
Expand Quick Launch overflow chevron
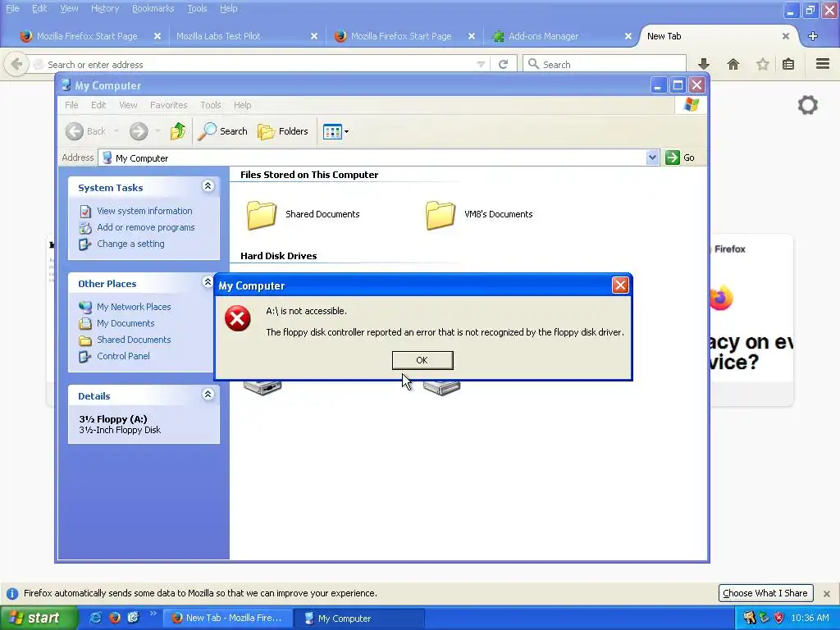pyautogui.click(x=153, y=614)
